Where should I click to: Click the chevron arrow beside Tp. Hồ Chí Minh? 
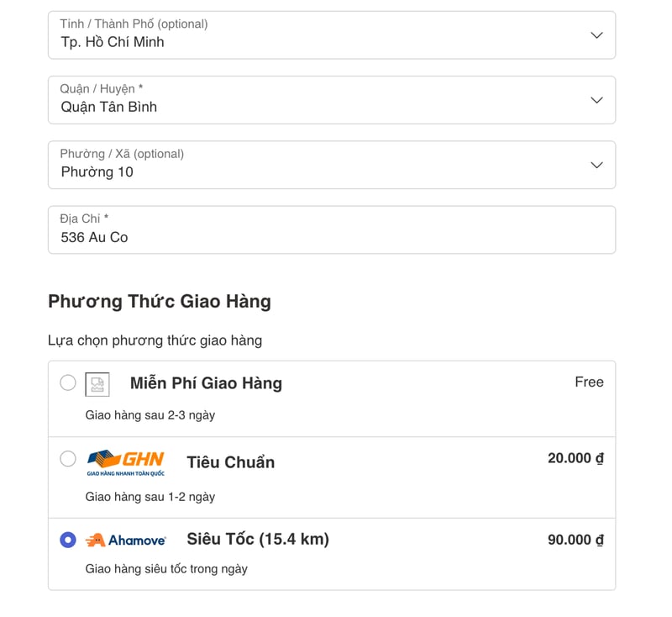pos(596,35)
